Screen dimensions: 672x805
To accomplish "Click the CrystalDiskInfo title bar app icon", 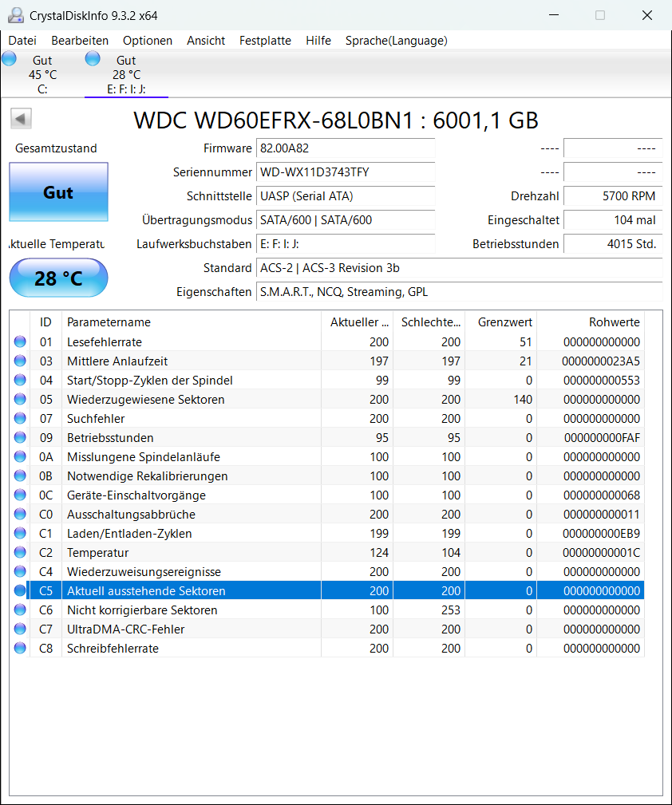I will [16, 15].
